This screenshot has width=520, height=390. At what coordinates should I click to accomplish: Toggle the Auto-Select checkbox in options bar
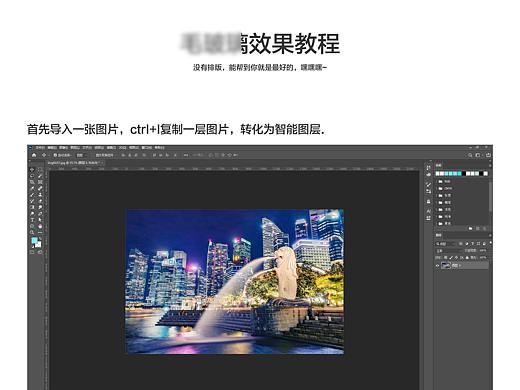[x=55, y=155]
